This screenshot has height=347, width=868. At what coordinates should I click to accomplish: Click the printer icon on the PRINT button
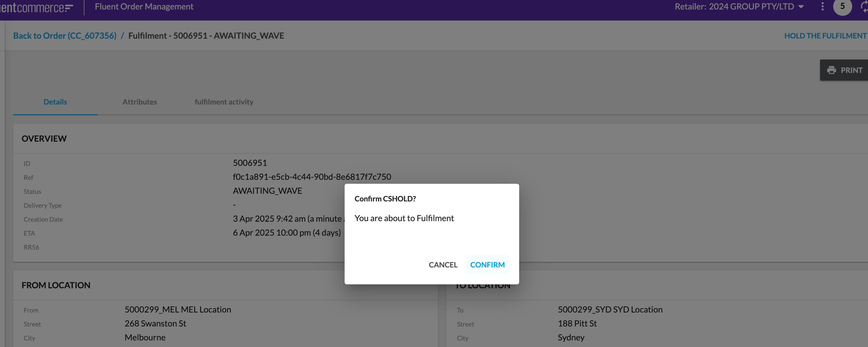point(832,70)
